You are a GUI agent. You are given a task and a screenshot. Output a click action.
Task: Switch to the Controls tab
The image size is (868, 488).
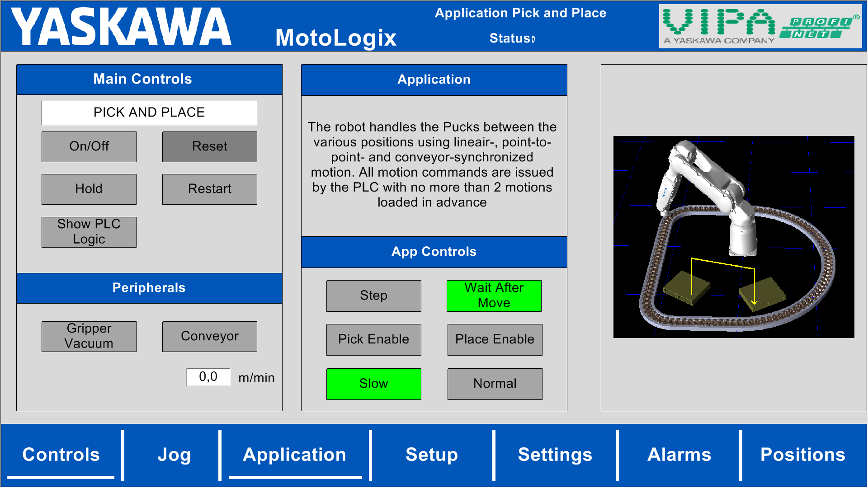pyautogui.click(x=61, y=455)
